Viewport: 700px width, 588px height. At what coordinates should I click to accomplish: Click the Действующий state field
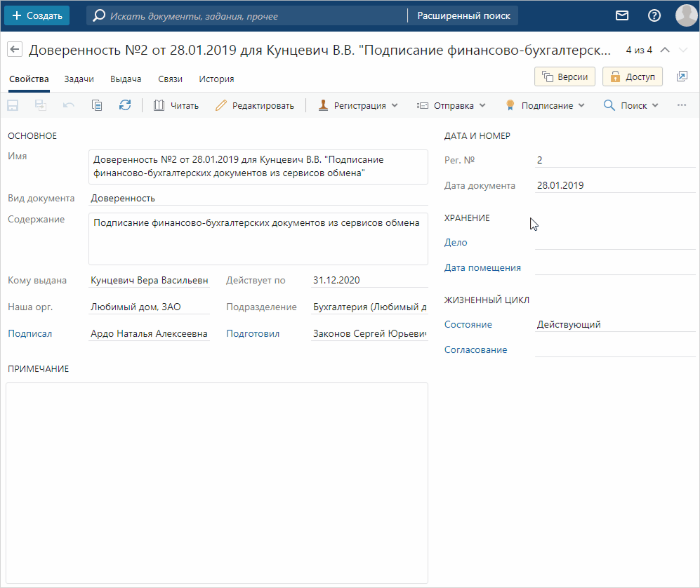pyautogui.click(x=615, y=324)
